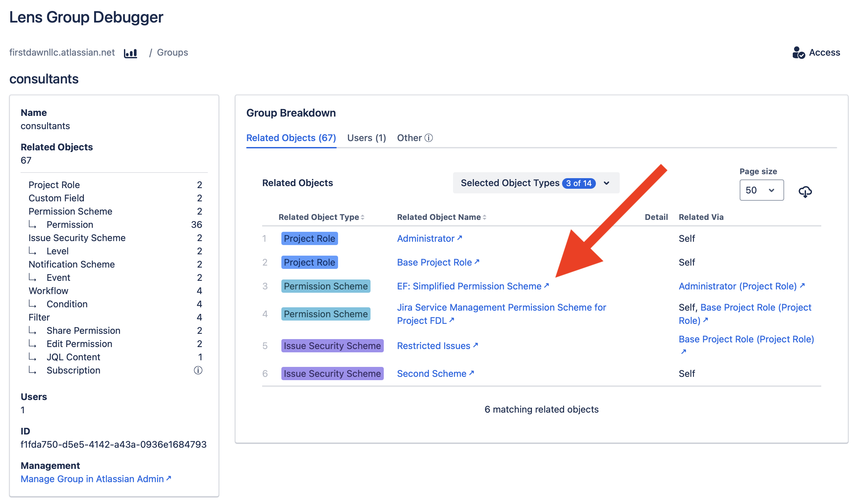The width and height of the screenshot is (863, 504).
Task: Open the Page size dropdown
Action: 761,190
